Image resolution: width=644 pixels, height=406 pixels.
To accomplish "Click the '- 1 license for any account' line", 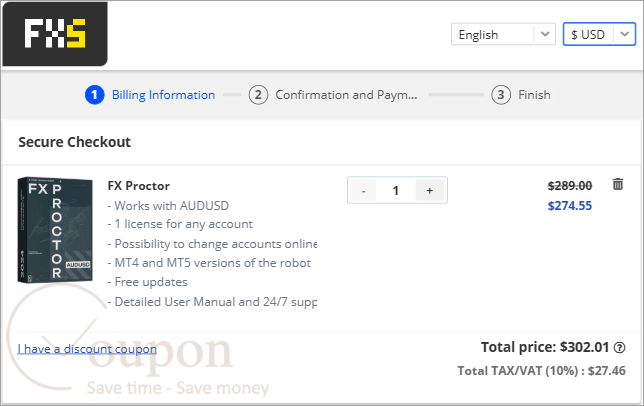I will 180,224.
